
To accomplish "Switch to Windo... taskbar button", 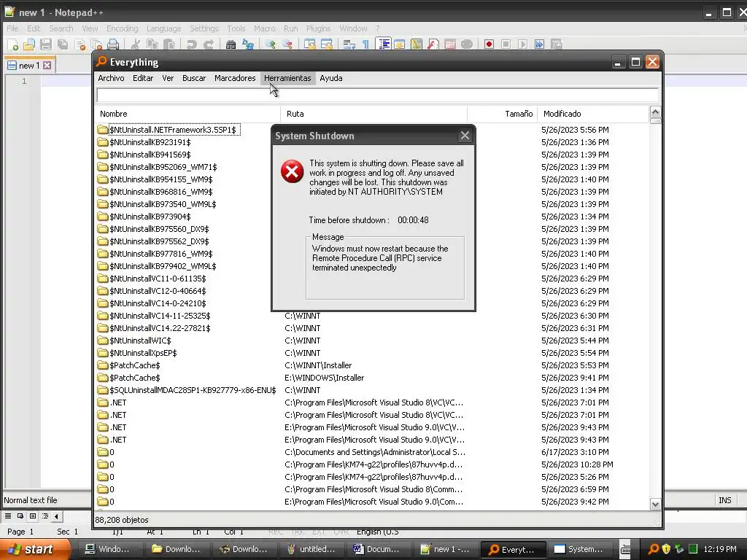I will tap(111, 549).
